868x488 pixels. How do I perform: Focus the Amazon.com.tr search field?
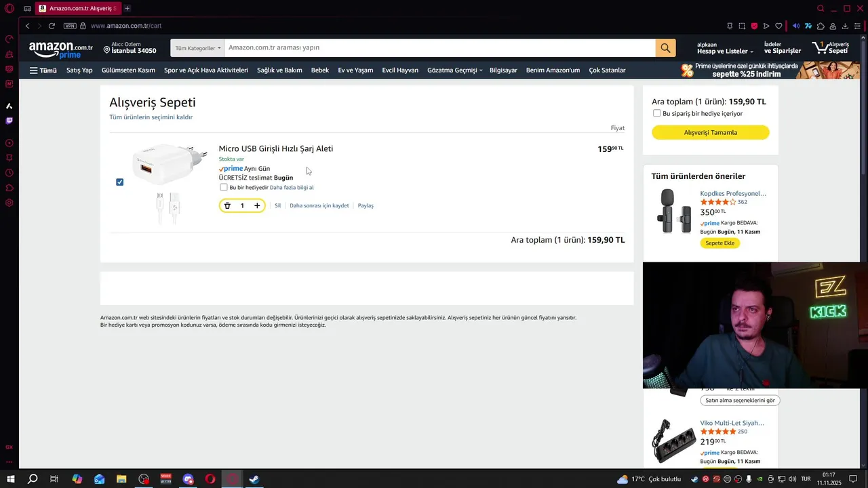pos(440,48)
